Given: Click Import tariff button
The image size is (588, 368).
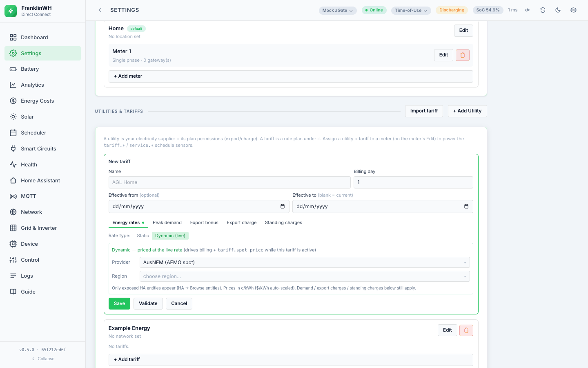Looking at the screenshot, I should pos(424,111).
